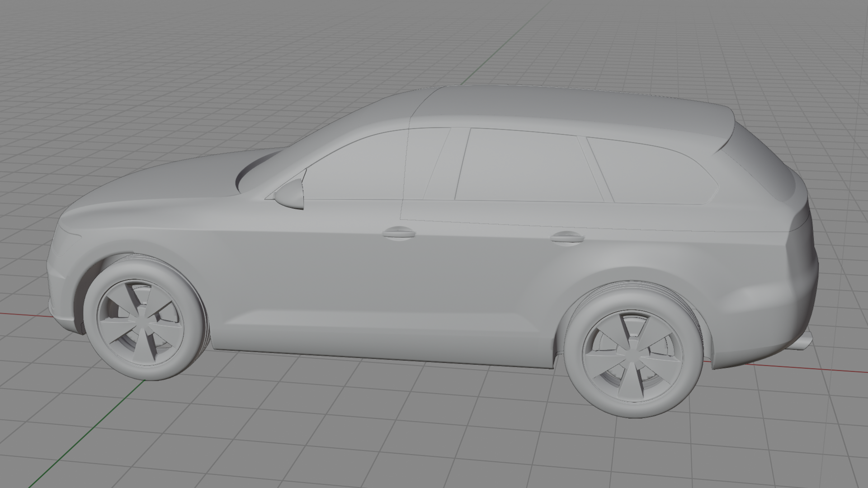Viewport: 868px width, 488px height.
Task: Click the front door handle
Action: click(x=399, y=233)
